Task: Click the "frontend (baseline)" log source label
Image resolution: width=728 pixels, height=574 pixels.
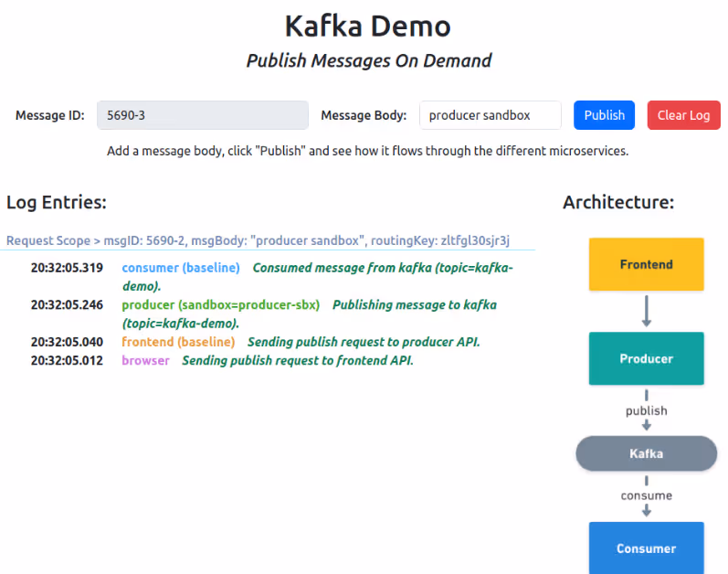Action: (x=178, y=342)
